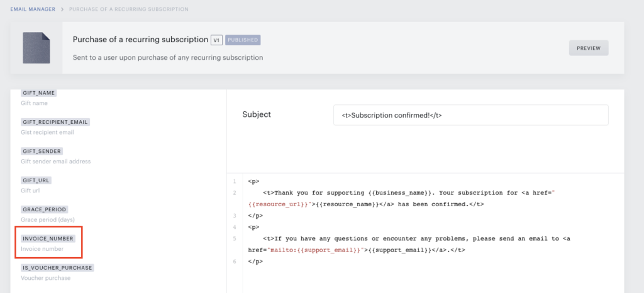Screen dimensions: 644x293
Task: Click the mailto:{{support_email}} code string
Action: point(316,250)
